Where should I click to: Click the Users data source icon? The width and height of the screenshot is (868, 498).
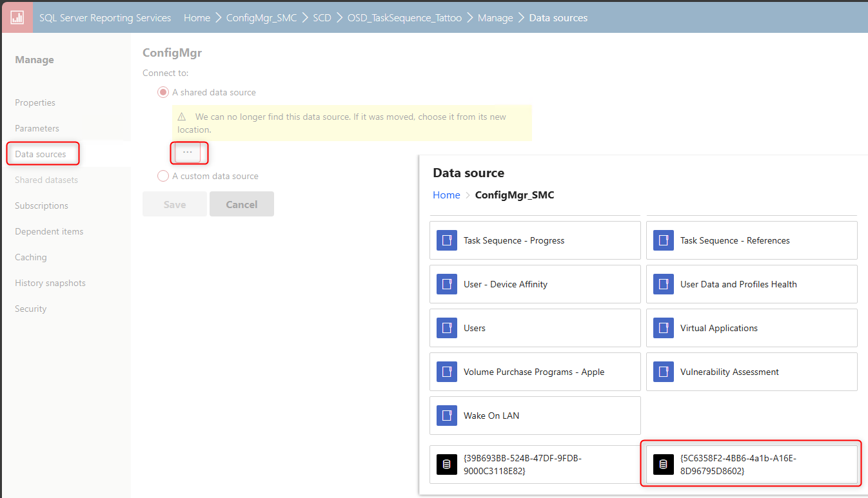[x=447, y=327]
